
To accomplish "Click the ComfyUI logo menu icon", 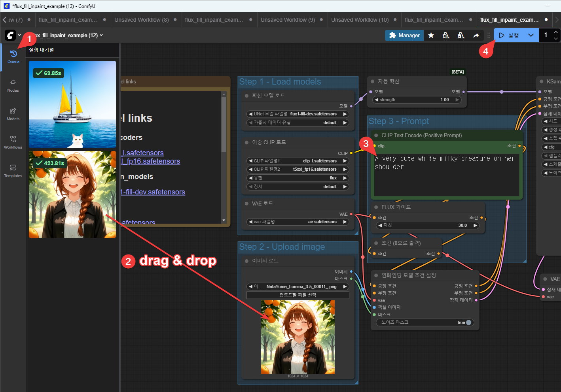I will click(x=10, y=35).
